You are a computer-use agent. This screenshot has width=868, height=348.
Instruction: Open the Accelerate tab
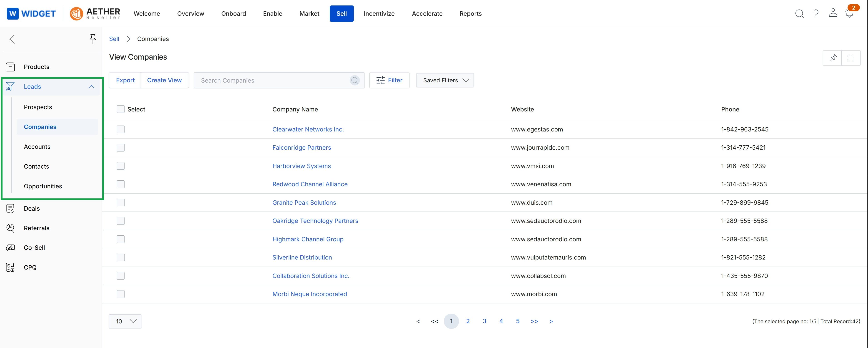click(427, 13)
